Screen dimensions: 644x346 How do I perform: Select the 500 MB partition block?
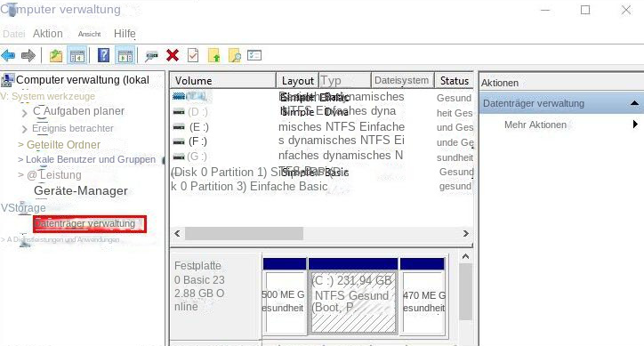(x=285, y=296)
